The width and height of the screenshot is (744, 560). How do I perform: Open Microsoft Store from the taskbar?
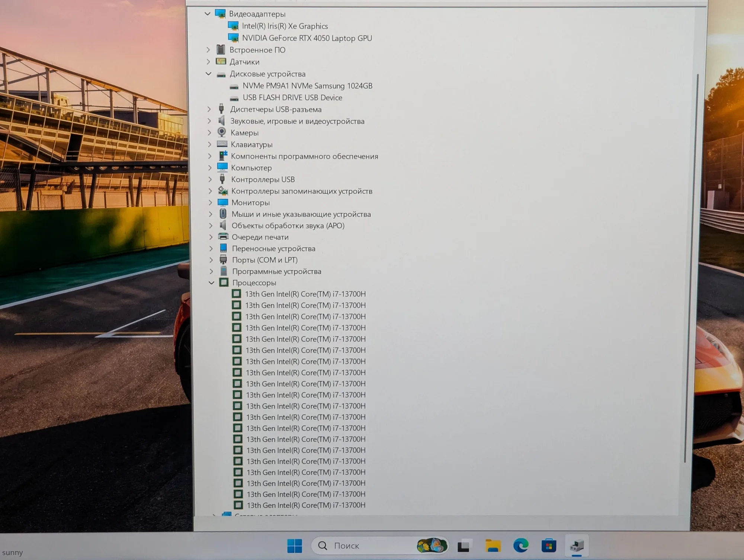coord(549,546)
